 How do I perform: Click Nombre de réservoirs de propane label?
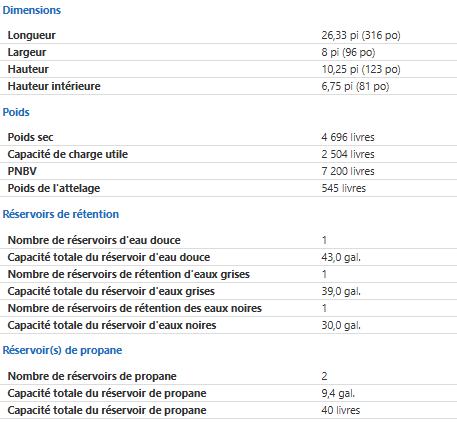pyautogui.click(x=92, y=376)
